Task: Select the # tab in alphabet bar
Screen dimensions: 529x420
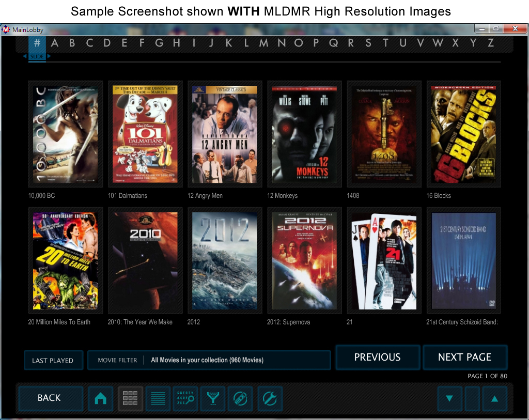Action: click(37, 43)
